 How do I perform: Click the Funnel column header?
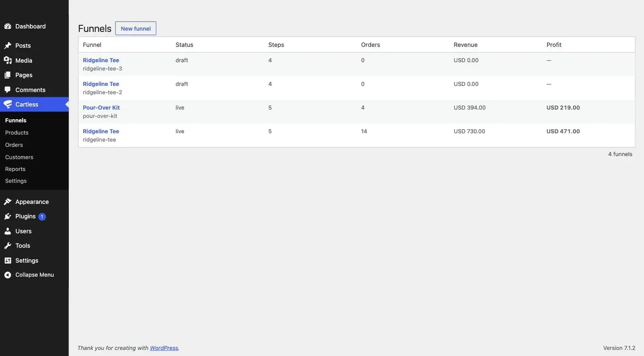[x=92, y=45]
